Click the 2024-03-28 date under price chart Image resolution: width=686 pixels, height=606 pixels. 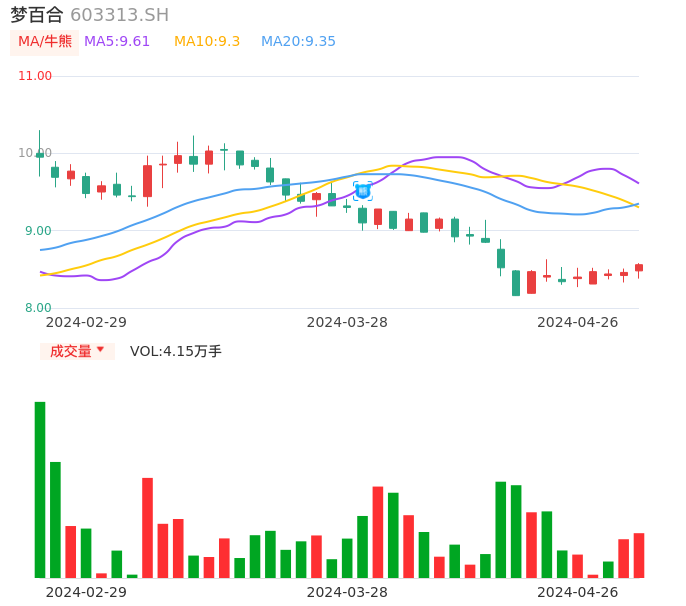coord(347,322)
